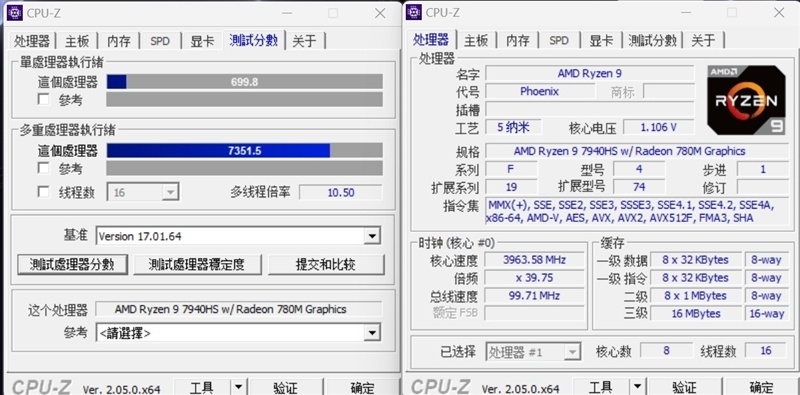Open 显卡 tab in right window
This screenshot has height=395, width=800.
(x=602, y=41)
